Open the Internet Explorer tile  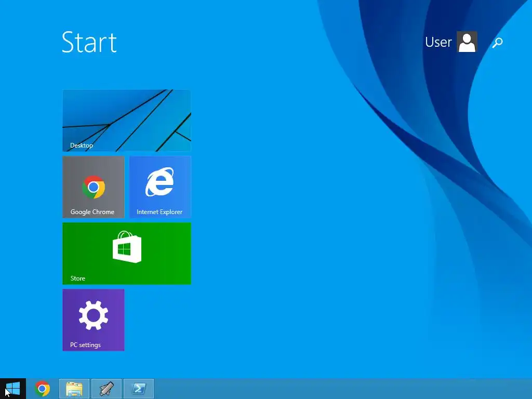(x=160, y=187)
